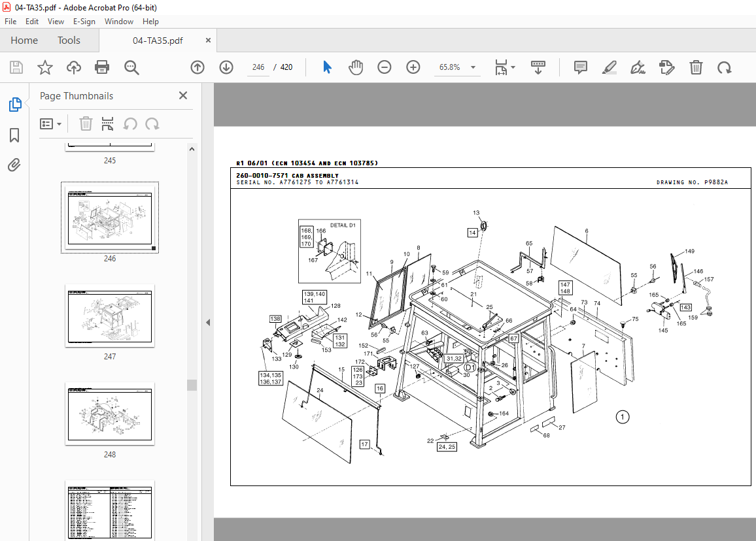The width and height of the screenshot is (756, 541).
Task: Switch to the Home tab
Action: coord(24,41)
